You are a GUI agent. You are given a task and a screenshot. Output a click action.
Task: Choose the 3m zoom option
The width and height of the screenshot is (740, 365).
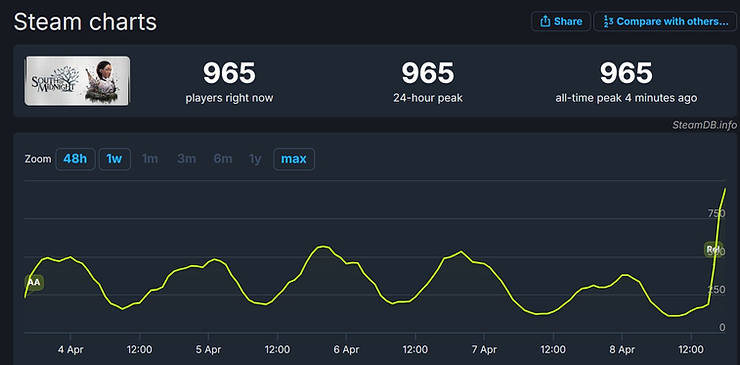tap(186, 159)
